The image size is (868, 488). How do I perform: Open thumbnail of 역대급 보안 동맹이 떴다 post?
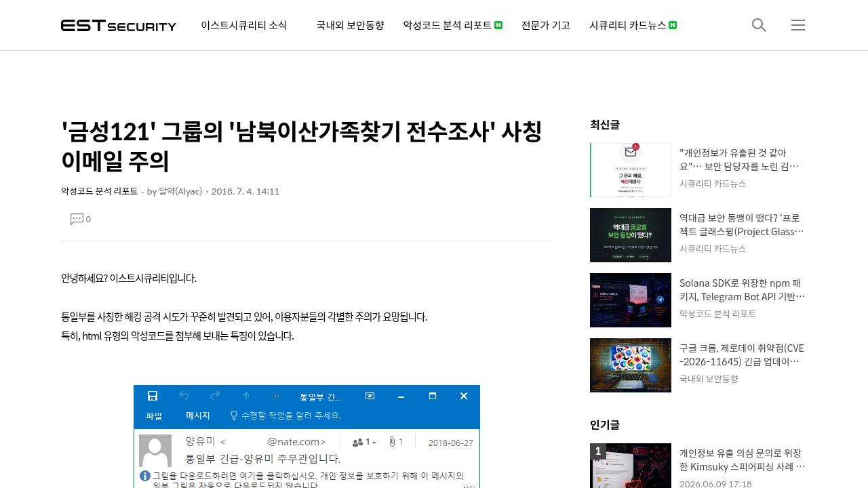631,235
